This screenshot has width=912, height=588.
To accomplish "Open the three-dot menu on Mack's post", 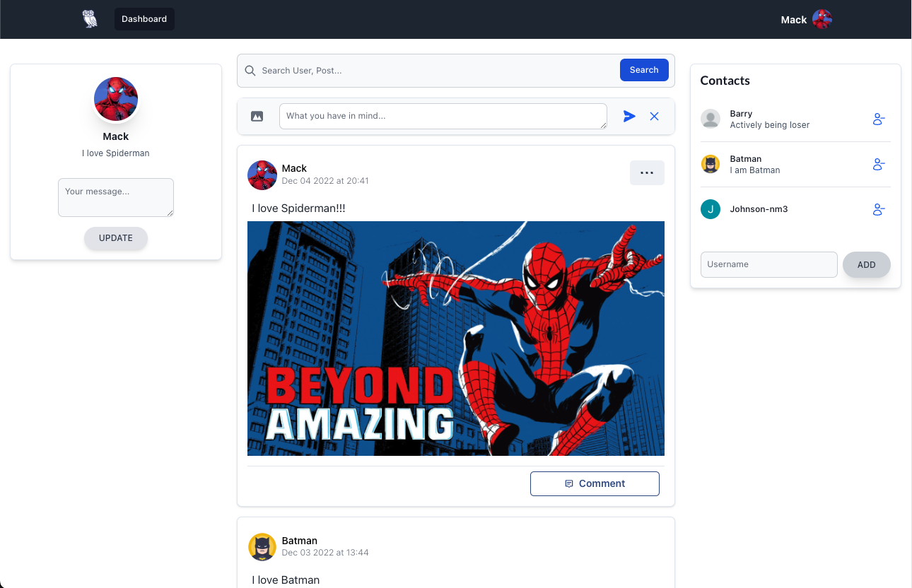I will [646, 173].
